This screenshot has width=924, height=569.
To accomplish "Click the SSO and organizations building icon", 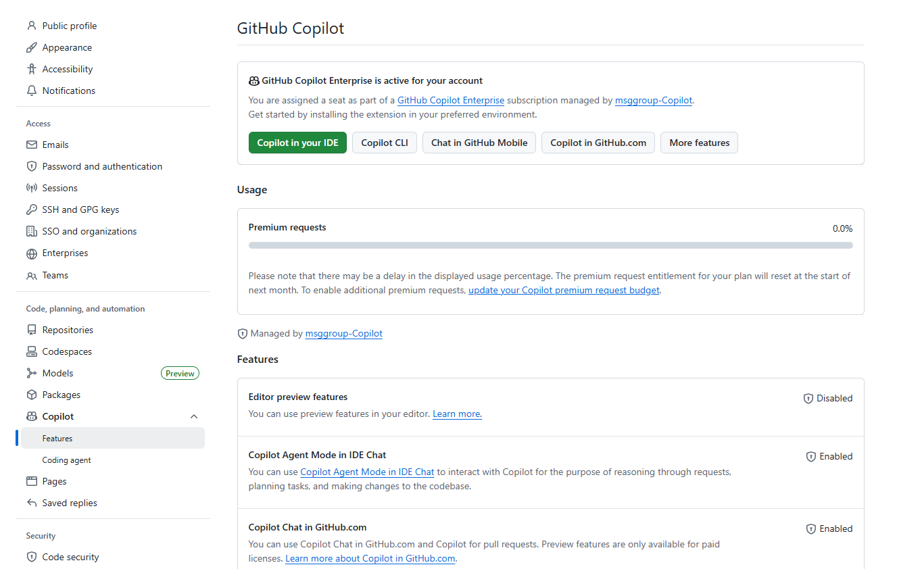I will (x=31, y=231).
